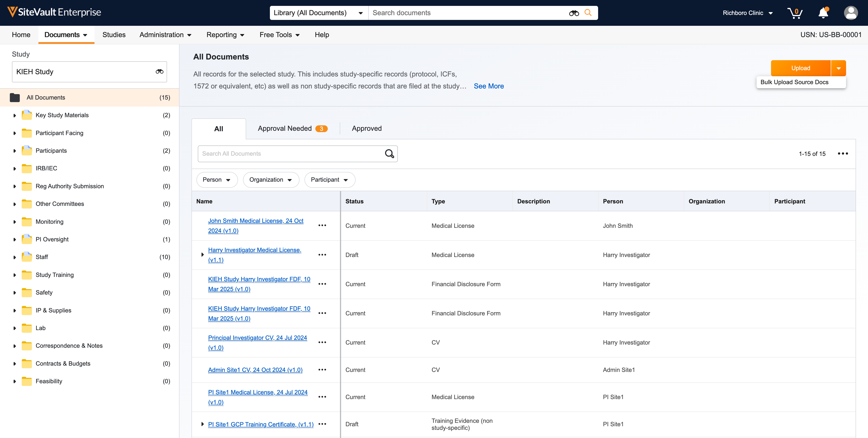This screenshot has width=868, height=438.
Task: Open the Studies menu
Action: point(114,35)
